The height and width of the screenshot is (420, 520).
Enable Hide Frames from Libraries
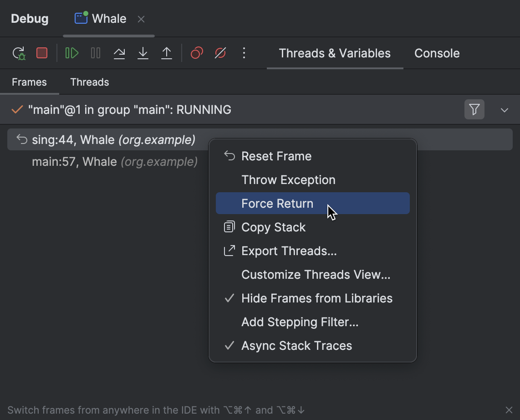317,298
